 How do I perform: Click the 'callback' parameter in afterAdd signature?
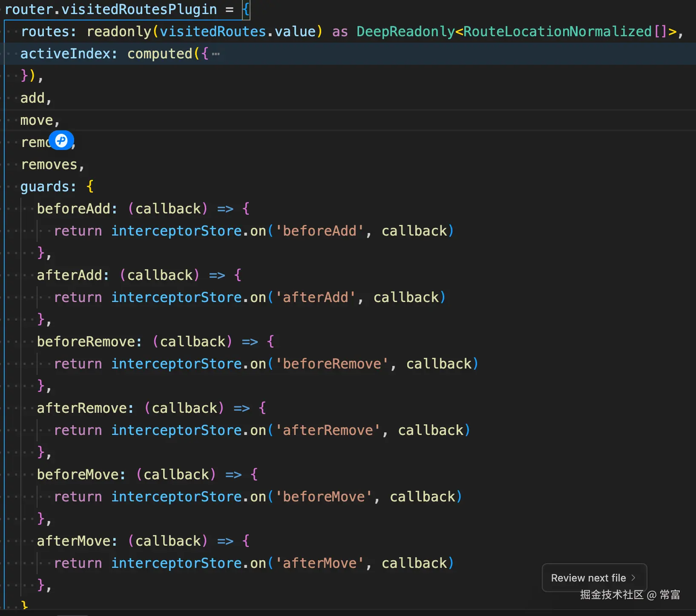coord(160,275)
